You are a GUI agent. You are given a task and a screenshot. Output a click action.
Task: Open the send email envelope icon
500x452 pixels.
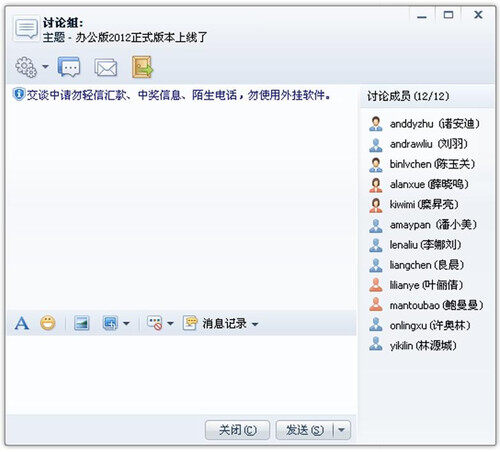[106, 68]
